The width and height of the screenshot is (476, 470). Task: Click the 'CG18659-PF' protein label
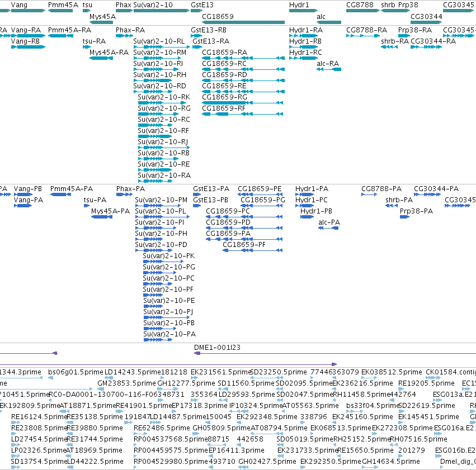tap(244, 245)
